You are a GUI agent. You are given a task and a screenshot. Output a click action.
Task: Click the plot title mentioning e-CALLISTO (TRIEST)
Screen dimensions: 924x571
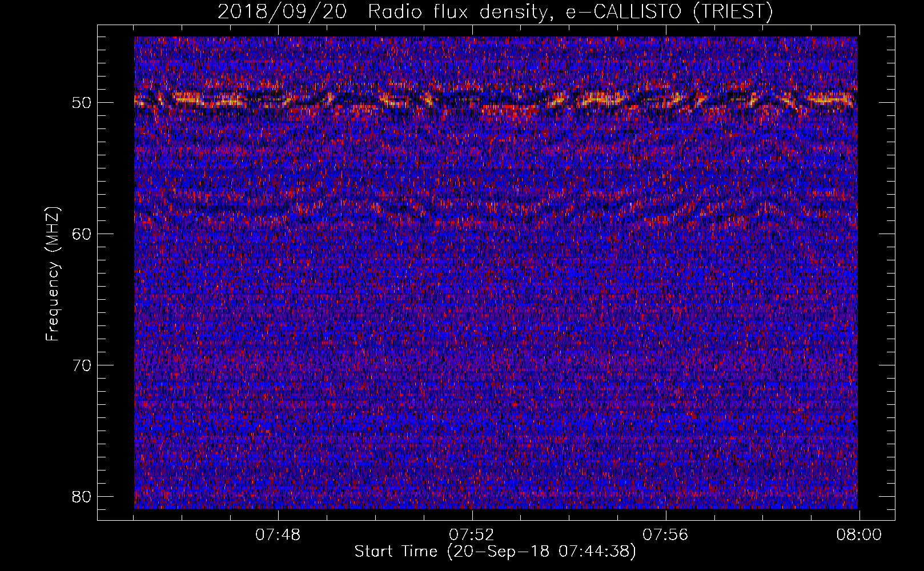(x=495, y=11)
